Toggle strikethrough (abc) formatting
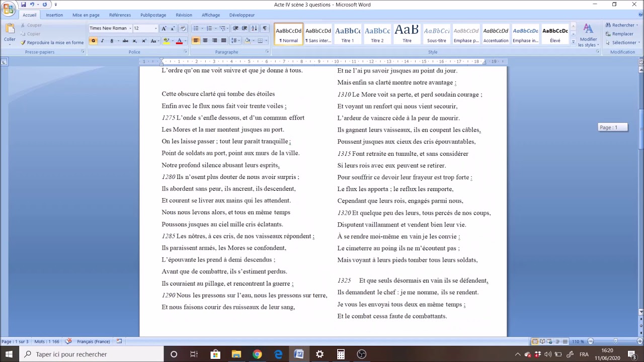Image resolution: width=644 pixels, height=362 pixels. pos(125,41)
